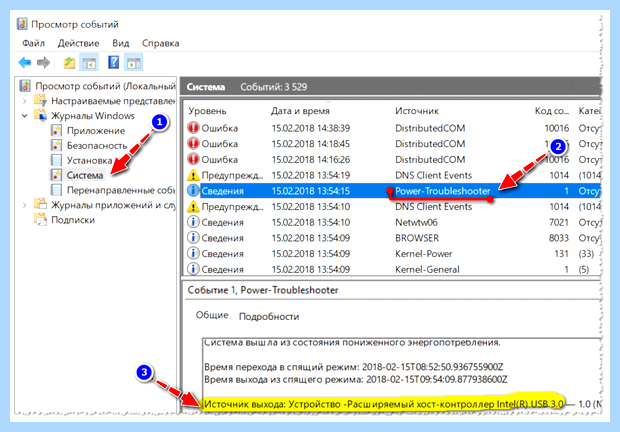Toggle the show/hide console tree toolbar icon
The image size is (620, 432).
(89, 62)
